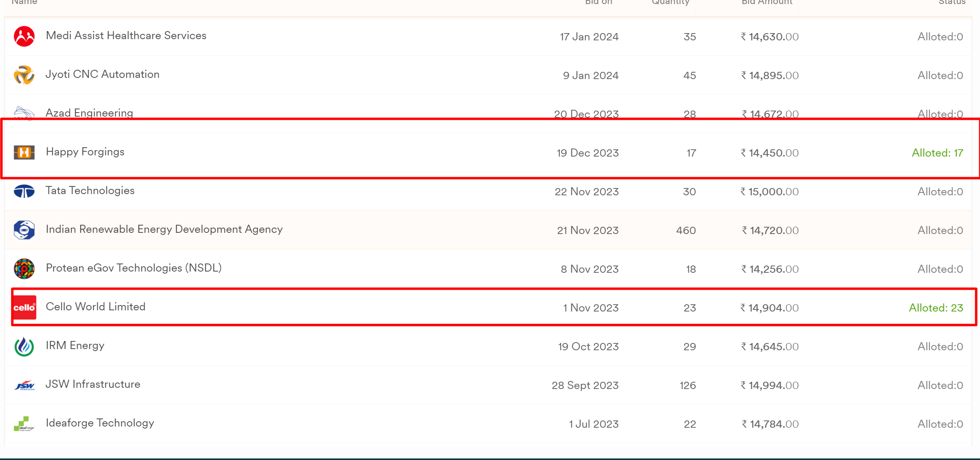
Task: Click the Alloted: 17 status
Action: (x=938, y=153)
